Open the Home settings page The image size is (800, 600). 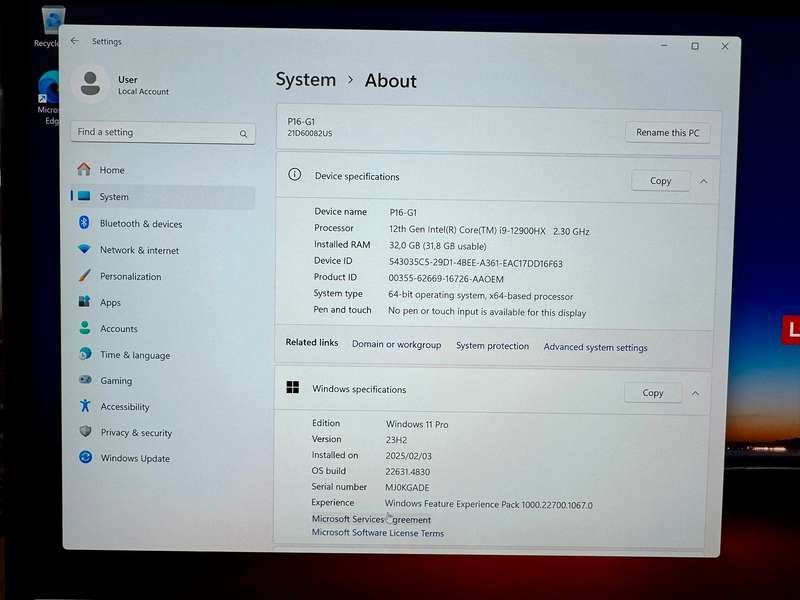pyautogui.click(x=163, y=169)
